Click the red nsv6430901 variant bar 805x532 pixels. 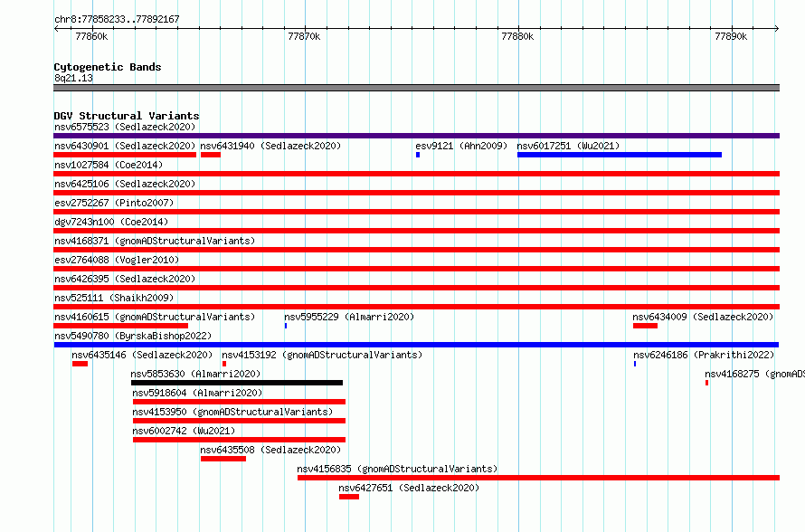click(125, 155)
